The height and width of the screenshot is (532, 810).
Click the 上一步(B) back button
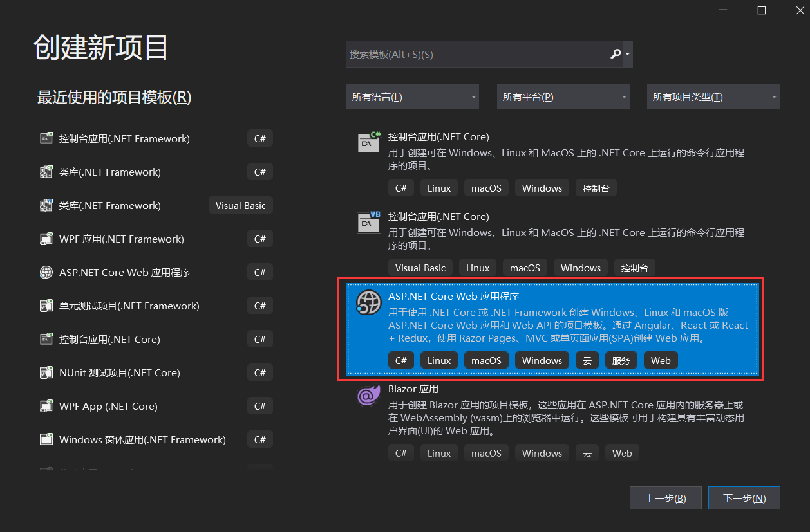pyautogui.click(x=666, y=498)
